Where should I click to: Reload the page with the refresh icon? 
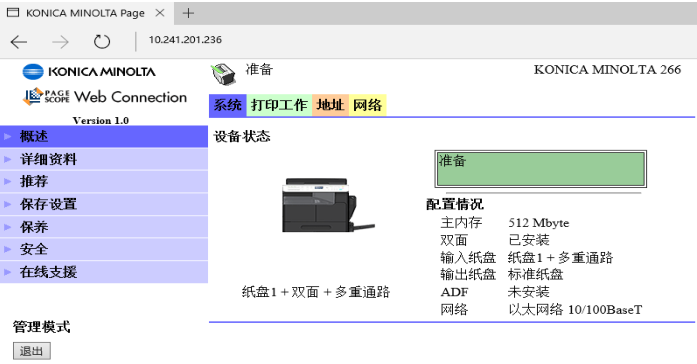(102, 42)
